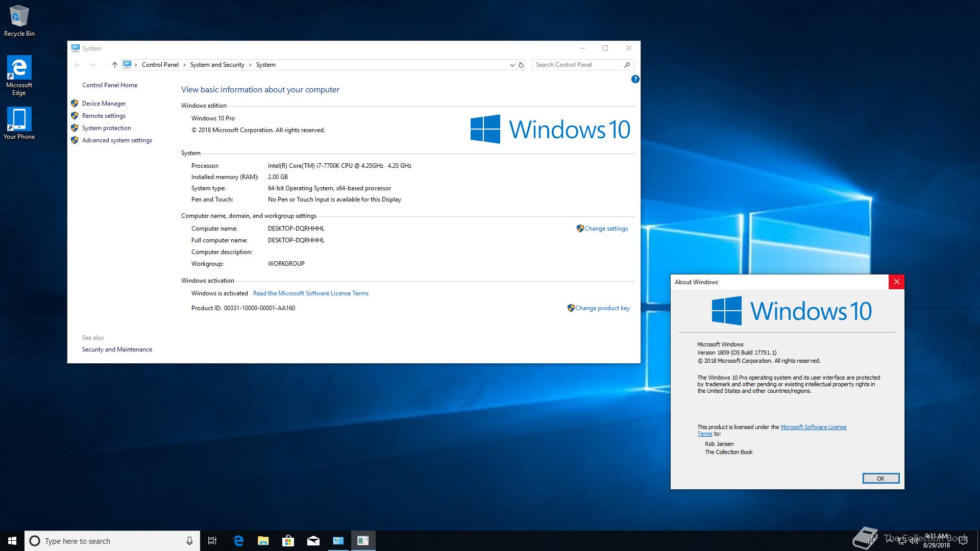This screenshot has height=551, width=980.
Task: Close the About Windows dialog
Action: 896,282
